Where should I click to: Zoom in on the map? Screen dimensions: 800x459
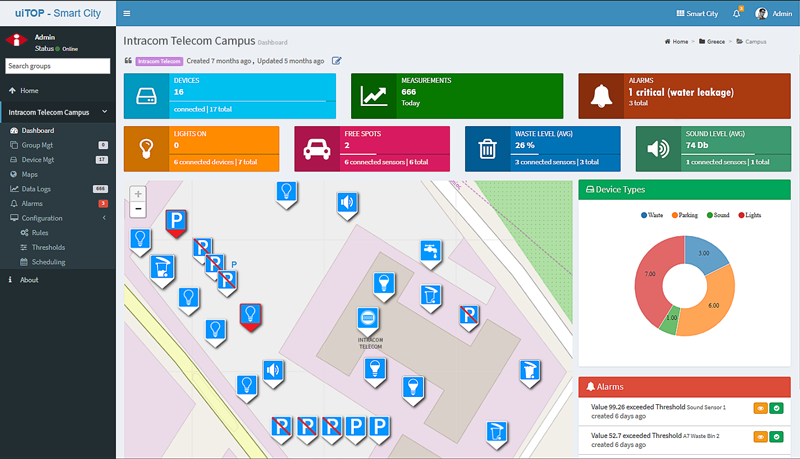click(x=138, y=194)
